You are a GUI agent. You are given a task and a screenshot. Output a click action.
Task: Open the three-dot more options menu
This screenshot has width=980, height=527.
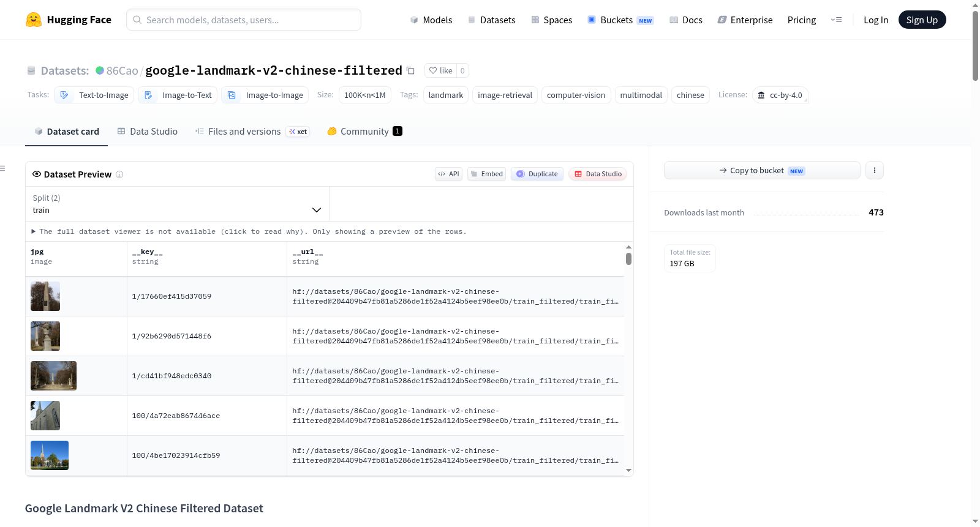click(x=875, y=170)
